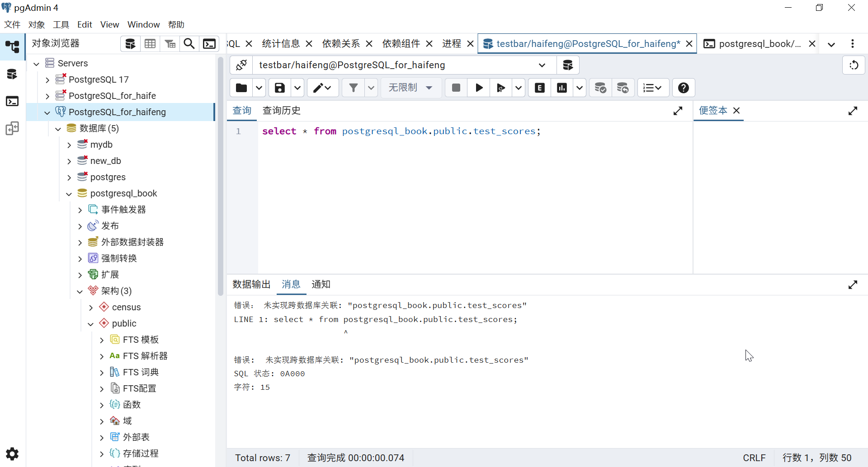Expand the census schema node
Viewport: 868px width, 467px height.
tap(91, 308)
